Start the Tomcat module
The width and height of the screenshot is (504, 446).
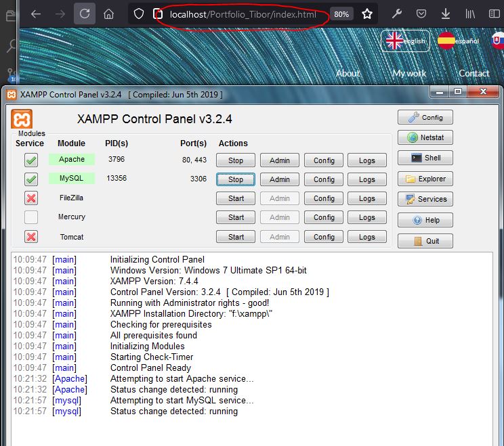[236, 237]
